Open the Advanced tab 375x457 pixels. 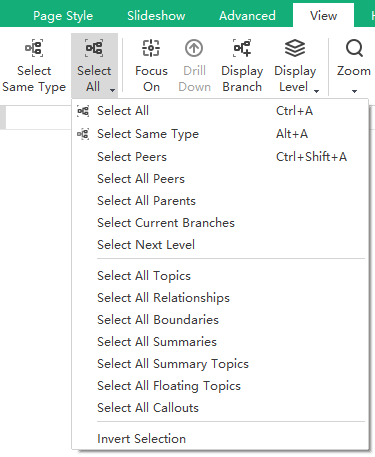[247, 16]
